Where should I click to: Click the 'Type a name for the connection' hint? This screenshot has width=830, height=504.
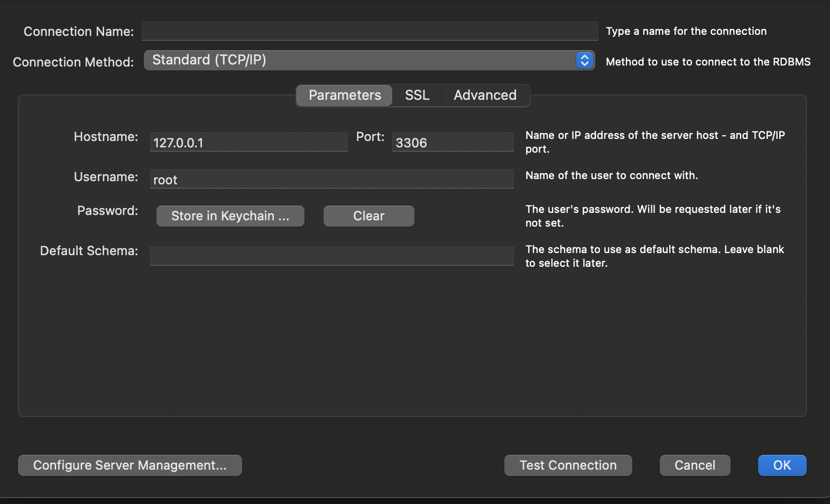(x=686, y=31)
